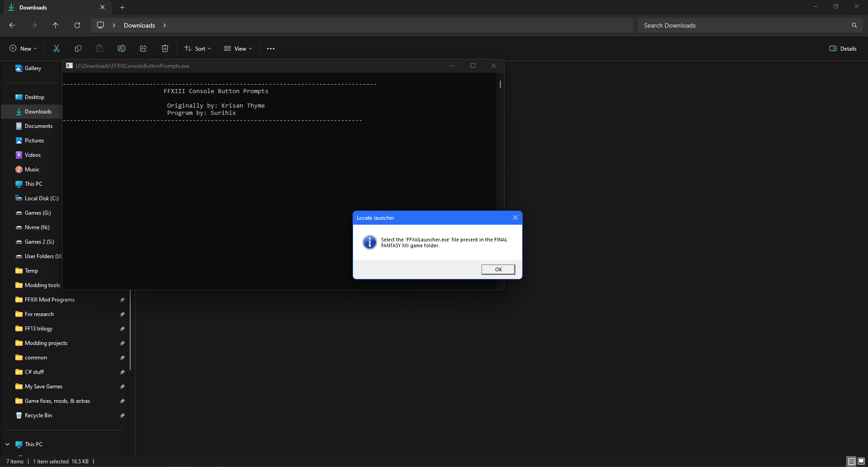Expand chevron after Downloads in address bar
868x467 pixels.
pyautogui.click(x=165, y=25)
